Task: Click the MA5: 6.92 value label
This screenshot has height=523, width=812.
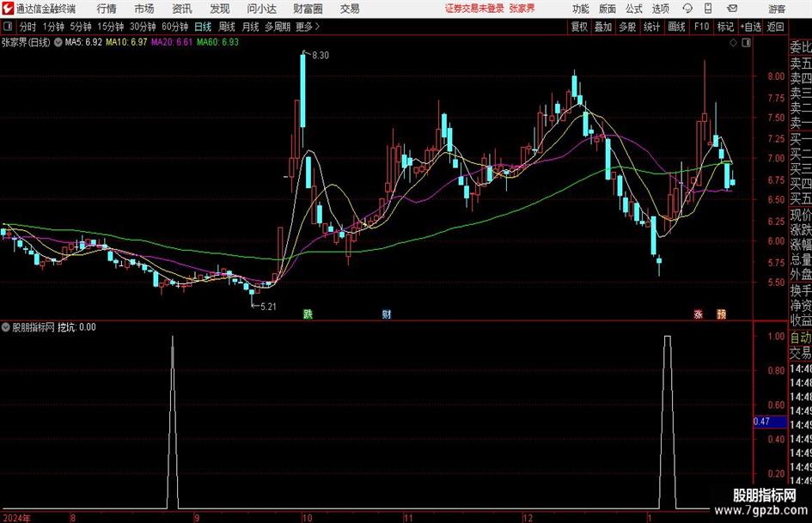Action: click(83, 42)
